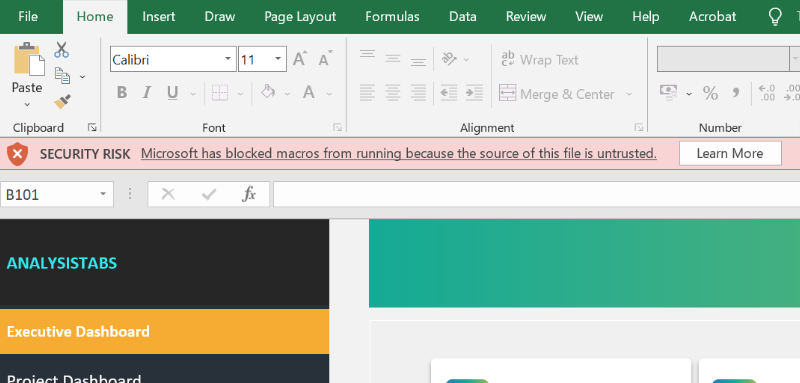800x383 pixels.
Task: Open the Calibri font name dropdown
Action: click(228, 59)
